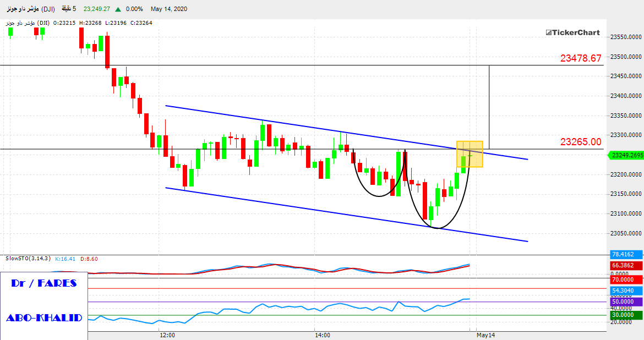Click the date May 14, 2020
The width and height of the screenshot is (644, 340).
point(169,9)
